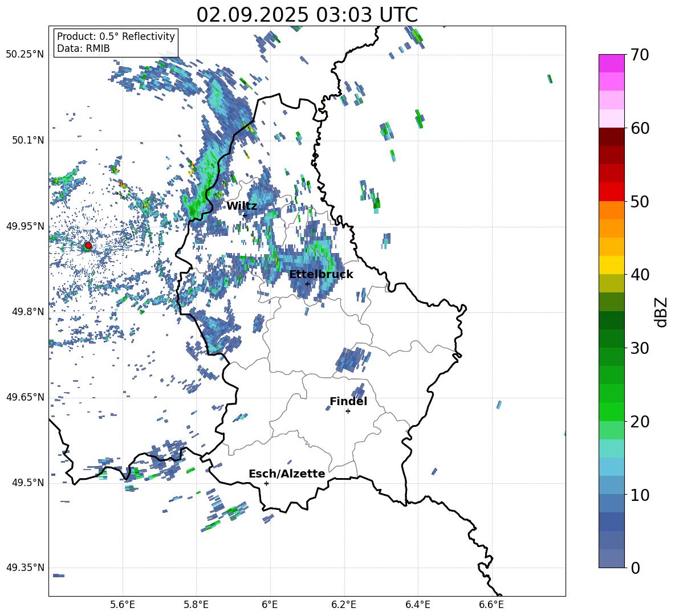The width and height of the screenshot is (675, 616).
Task: Click the dark maroon swatch just below 60
Action: [612, 137]
